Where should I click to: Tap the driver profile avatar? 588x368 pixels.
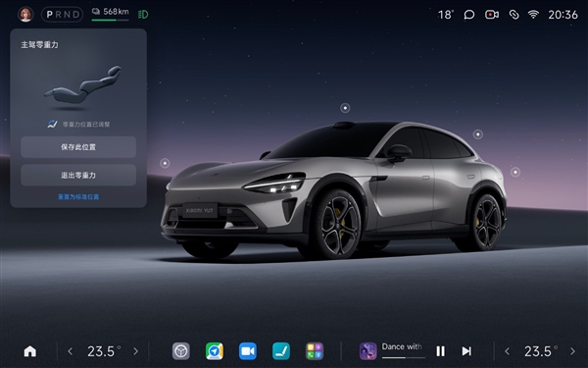coord(25,15)
